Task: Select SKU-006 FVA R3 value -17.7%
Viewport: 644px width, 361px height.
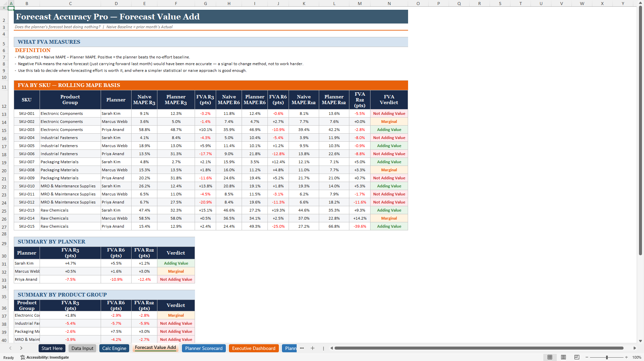Action: click(205, 154)
